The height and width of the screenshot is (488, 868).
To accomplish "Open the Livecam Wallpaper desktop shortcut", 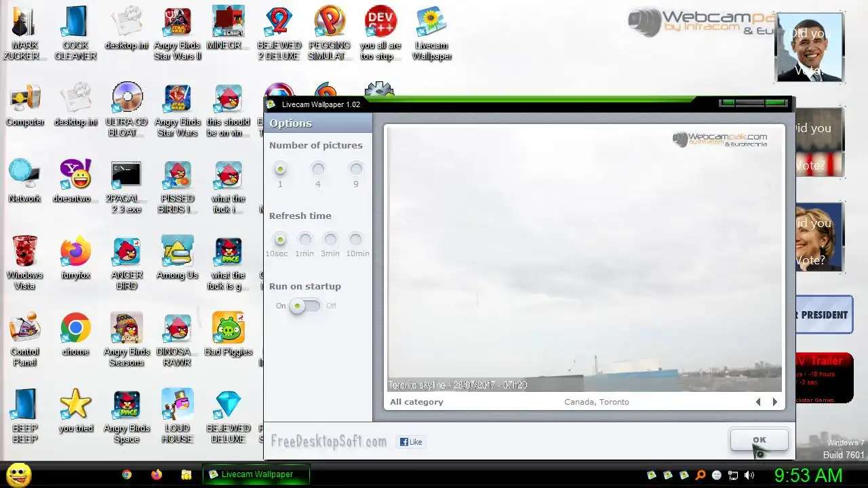I will [431, 33].
